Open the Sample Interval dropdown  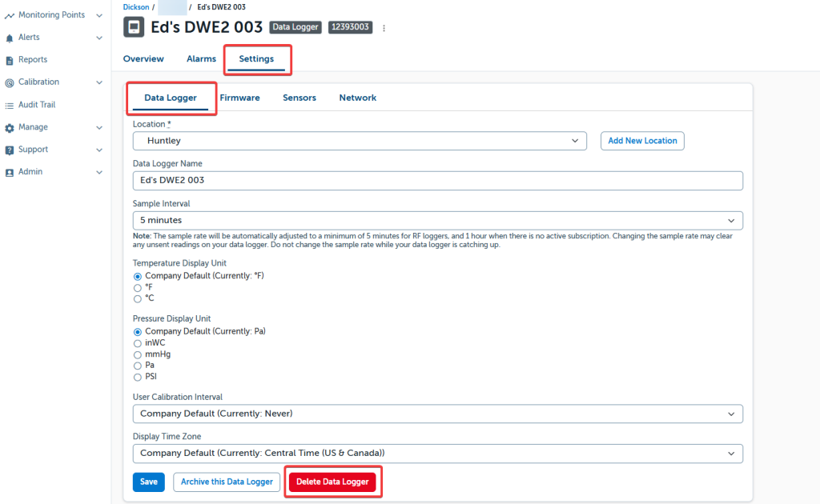pyautogui.click(x=437, y=220)
